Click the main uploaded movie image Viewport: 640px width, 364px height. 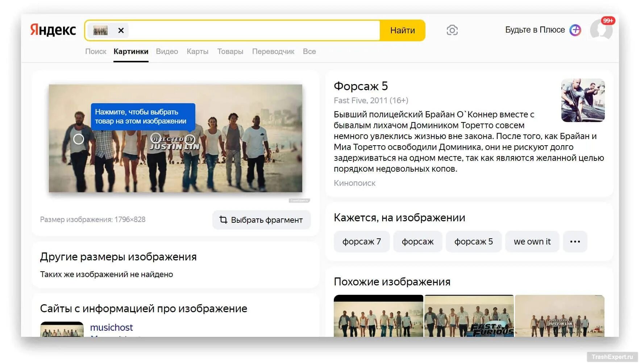(x=175, y=138)
